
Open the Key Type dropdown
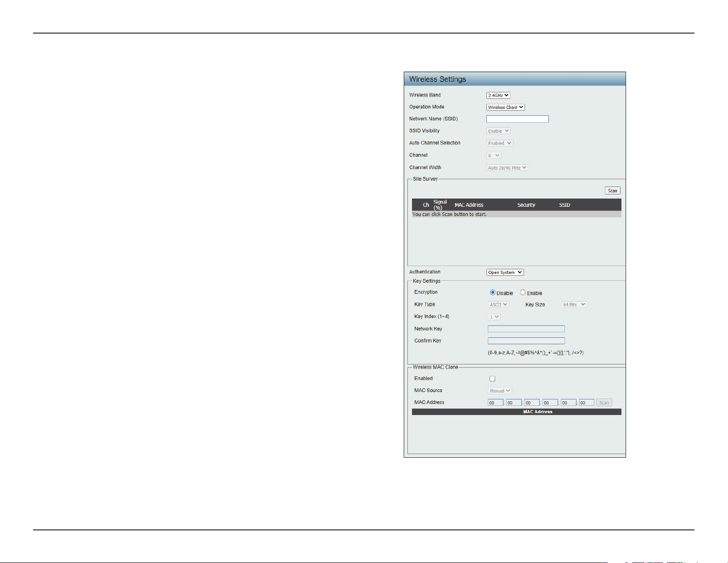pos(498,304)
